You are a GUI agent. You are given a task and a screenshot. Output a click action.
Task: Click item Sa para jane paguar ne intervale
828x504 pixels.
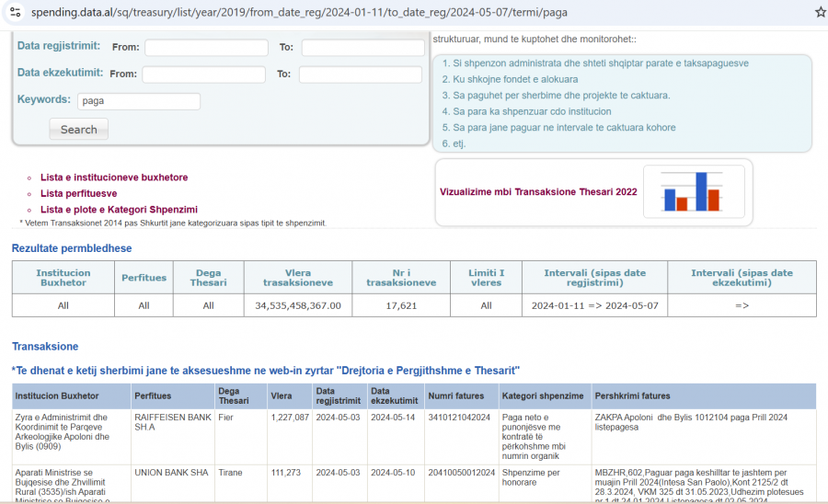click(x=564, y=128)
